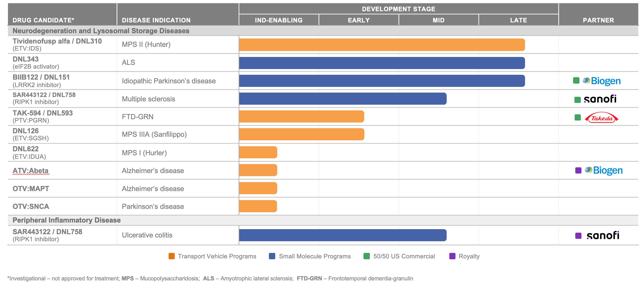644x296 pixels.
Task: Click the purple Royalty legend swatch
Action: click(452, 256)
